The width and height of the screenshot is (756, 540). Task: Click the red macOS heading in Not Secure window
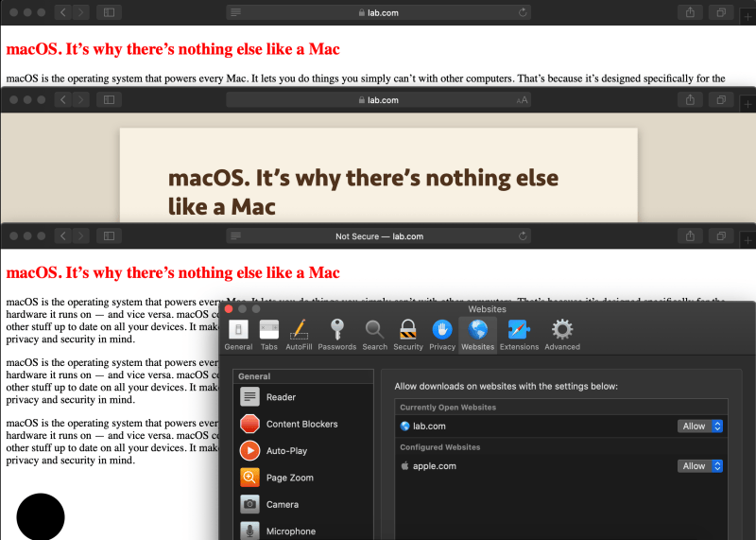point(173,272)
